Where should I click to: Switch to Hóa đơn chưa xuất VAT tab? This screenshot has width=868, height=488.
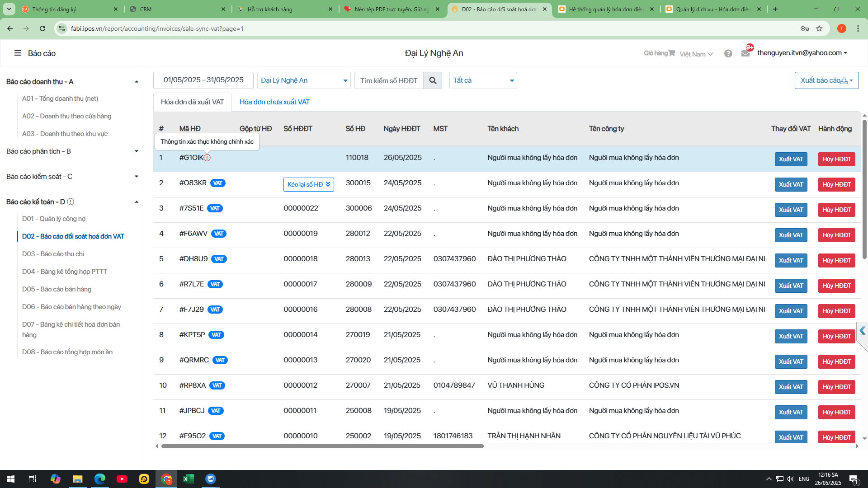tap(274, 102)
